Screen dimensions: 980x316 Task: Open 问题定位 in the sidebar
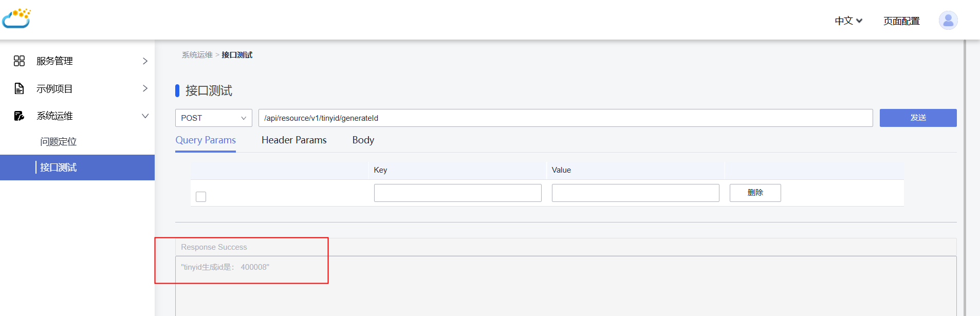[59, 142]
